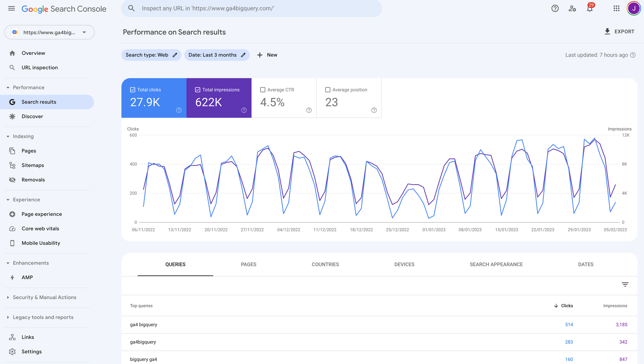
Task: Switch to the Countries tab
Action: [325, 264]
